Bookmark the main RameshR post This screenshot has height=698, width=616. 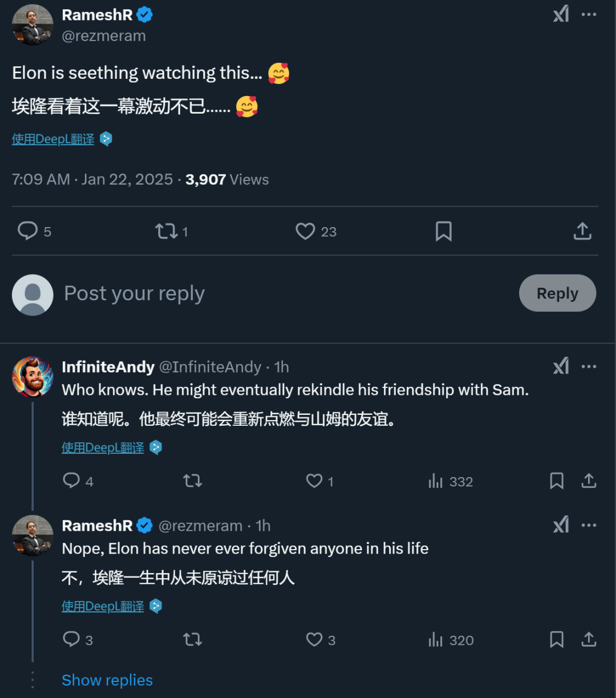(444, 231)
